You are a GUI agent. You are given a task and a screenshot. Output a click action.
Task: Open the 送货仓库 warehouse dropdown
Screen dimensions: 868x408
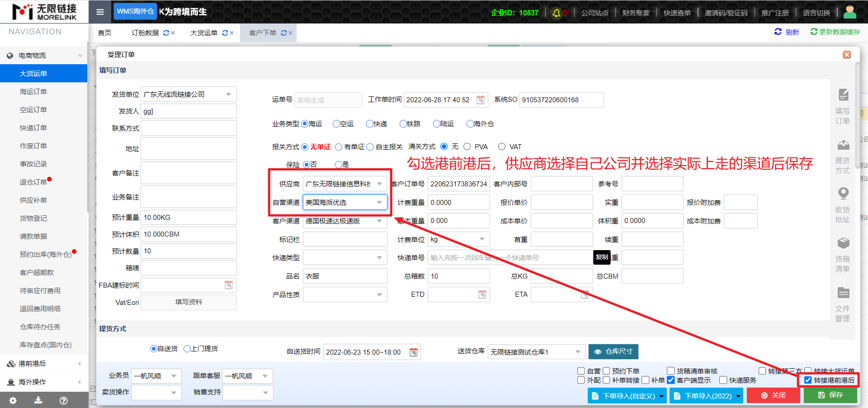(x=577, y=352)
